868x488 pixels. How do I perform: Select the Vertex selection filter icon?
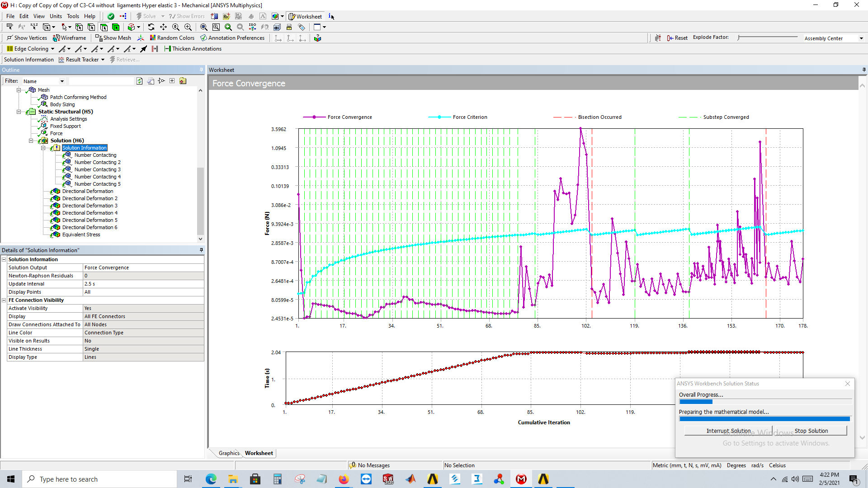[79, 27]
